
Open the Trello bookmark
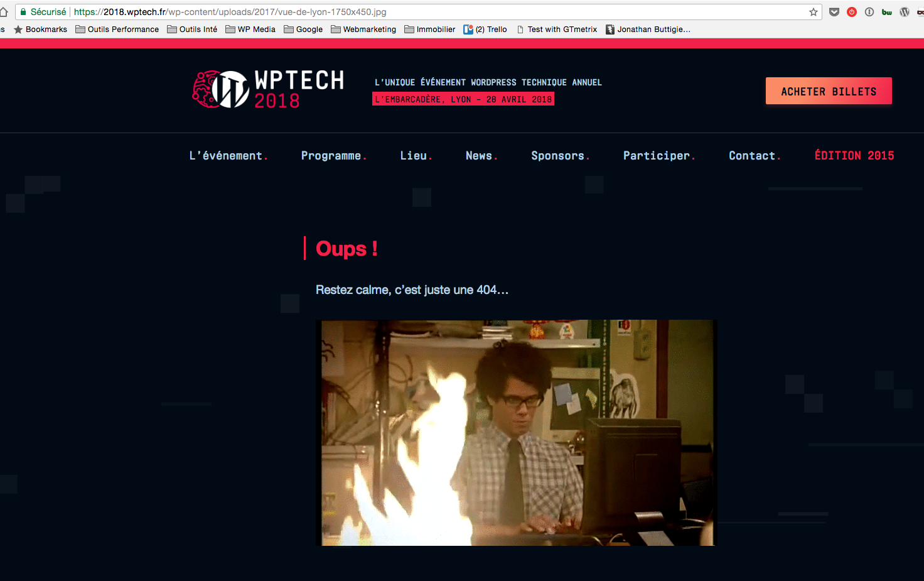pyautogui.click(x=485, y=30)
